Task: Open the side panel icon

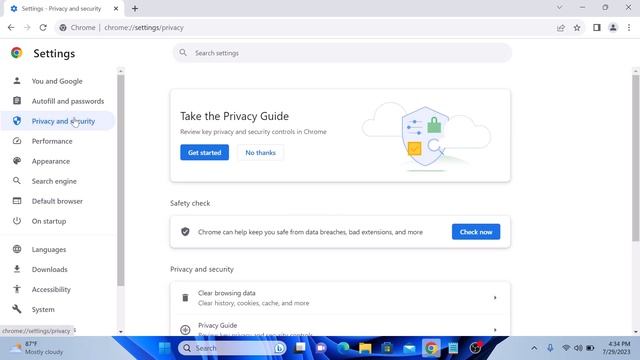Action: [597, 28]
